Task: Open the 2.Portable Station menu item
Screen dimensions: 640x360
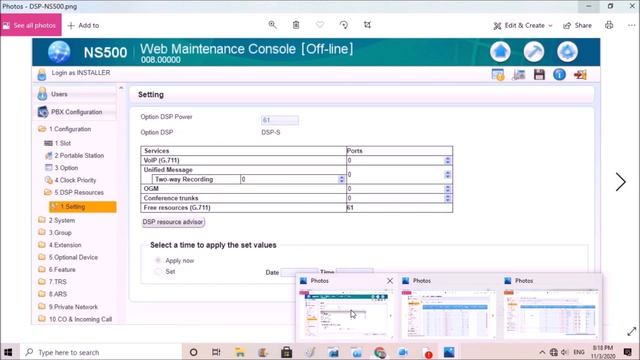Action: (x=74, y=156)
